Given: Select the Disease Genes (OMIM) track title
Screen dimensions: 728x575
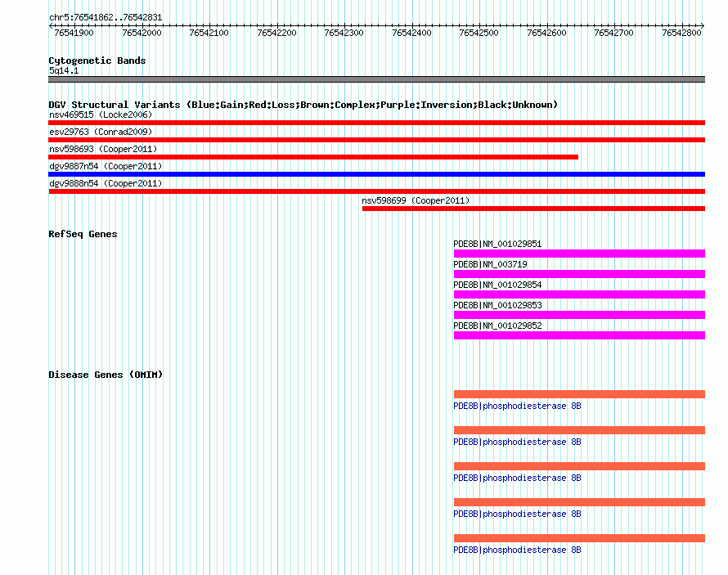Looking at the screenshot, I should coord(106,375).
